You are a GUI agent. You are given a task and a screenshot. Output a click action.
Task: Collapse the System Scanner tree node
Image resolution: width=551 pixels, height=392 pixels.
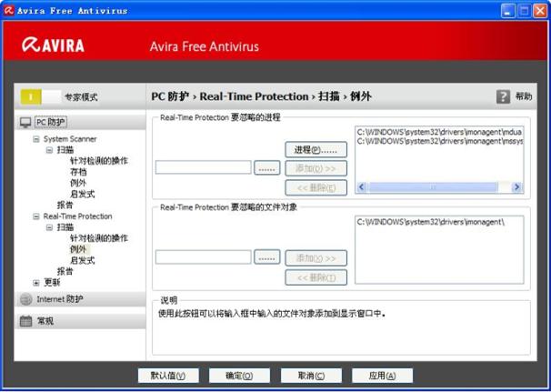click(36, 139)
